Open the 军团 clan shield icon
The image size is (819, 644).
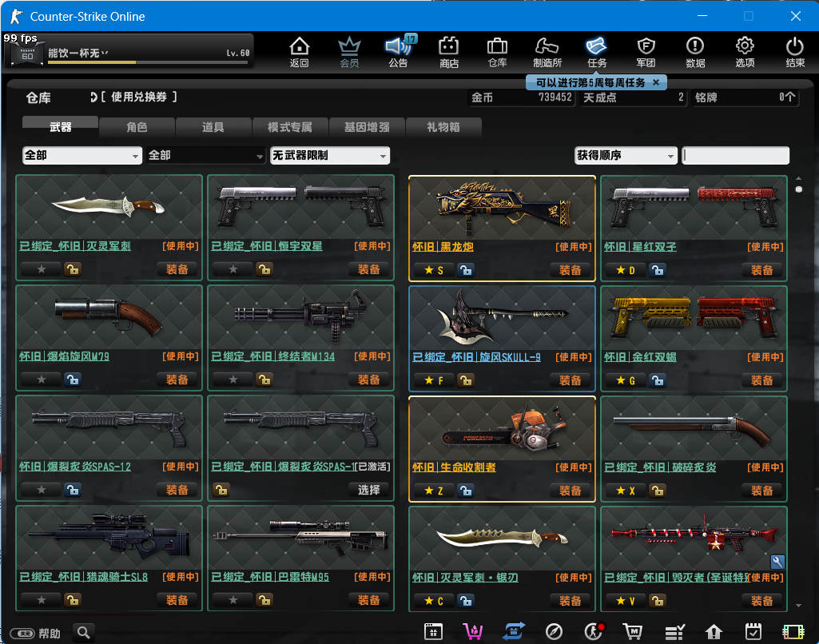click(646, 52)
